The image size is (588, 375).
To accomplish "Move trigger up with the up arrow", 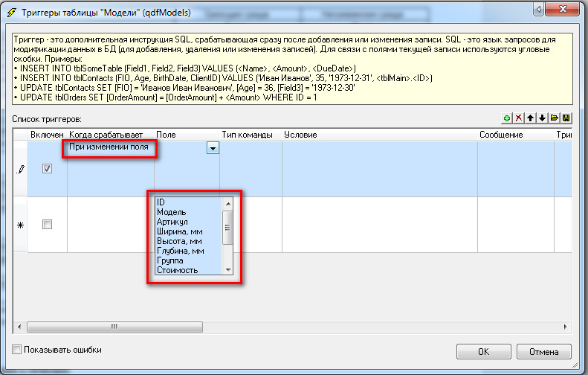I will [531, 119].
